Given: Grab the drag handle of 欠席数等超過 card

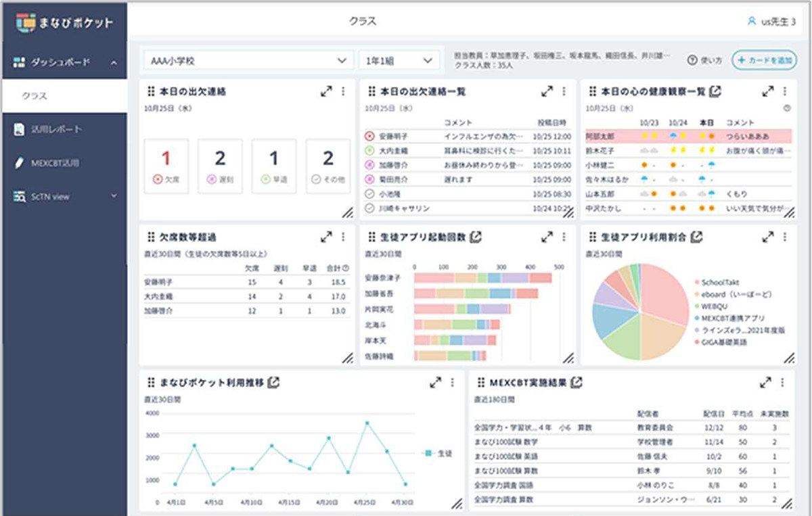Looking at the screenshot, I should (x=150, y=237).
